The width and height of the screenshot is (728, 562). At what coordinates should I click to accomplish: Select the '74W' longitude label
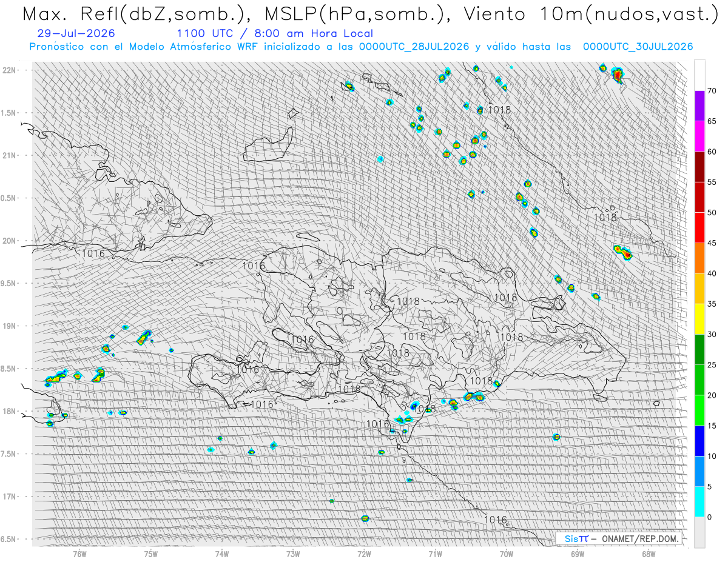point(222,554)
